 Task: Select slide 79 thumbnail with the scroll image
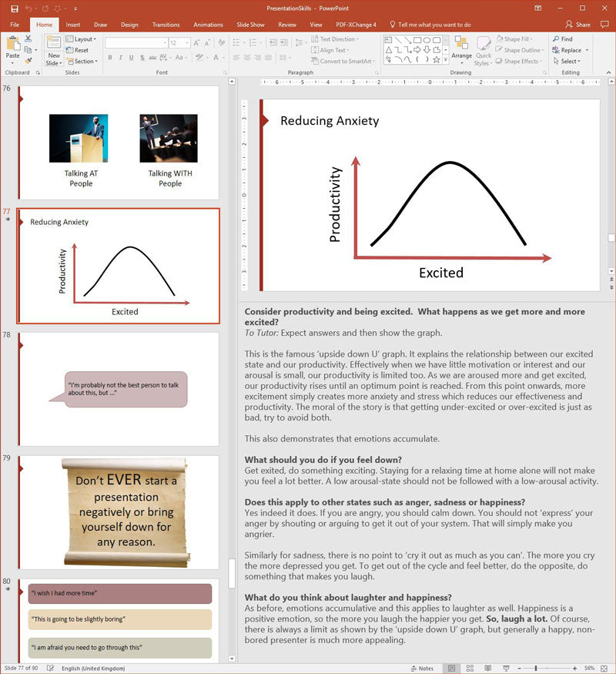(119, 512)
